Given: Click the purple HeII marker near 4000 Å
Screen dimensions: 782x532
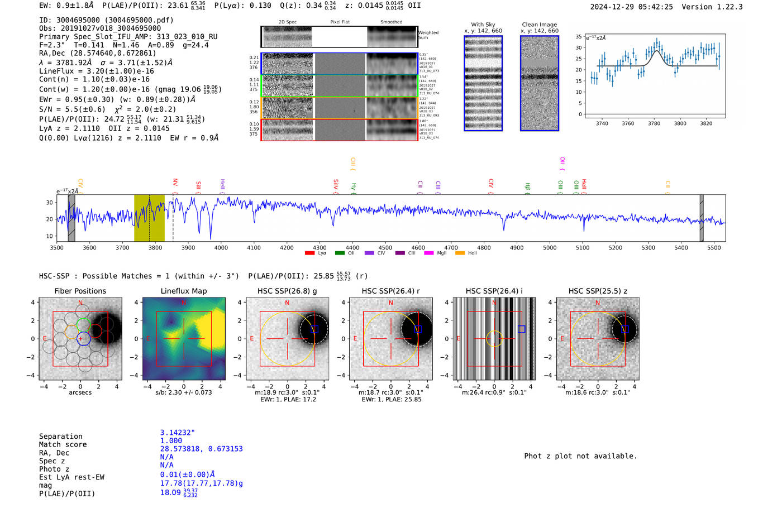Looking at the screenshot, I should (x=222, y=185).
